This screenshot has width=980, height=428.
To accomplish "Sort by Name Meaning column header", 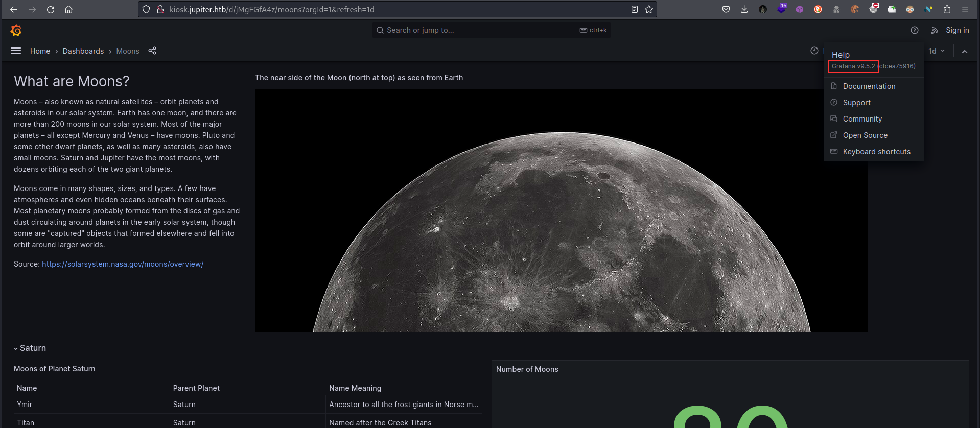I will tap(355, 388).
